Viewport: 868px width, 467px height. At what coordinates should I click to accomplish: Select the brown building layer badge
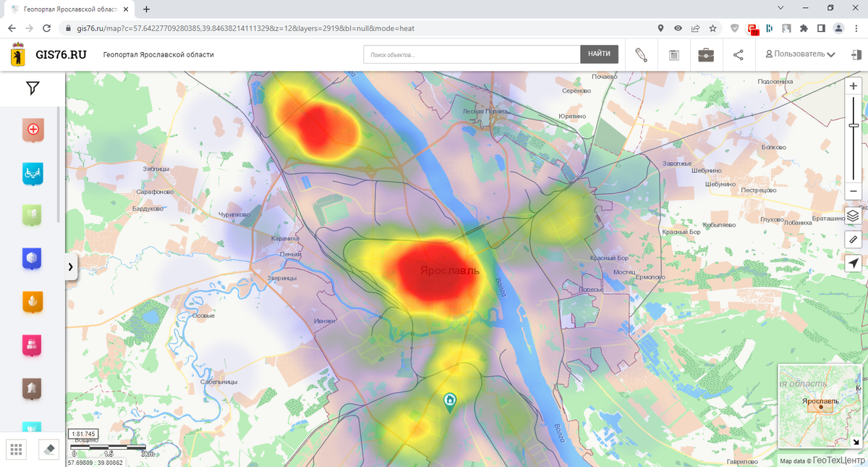pyautogui.click(x=33, y=389)
